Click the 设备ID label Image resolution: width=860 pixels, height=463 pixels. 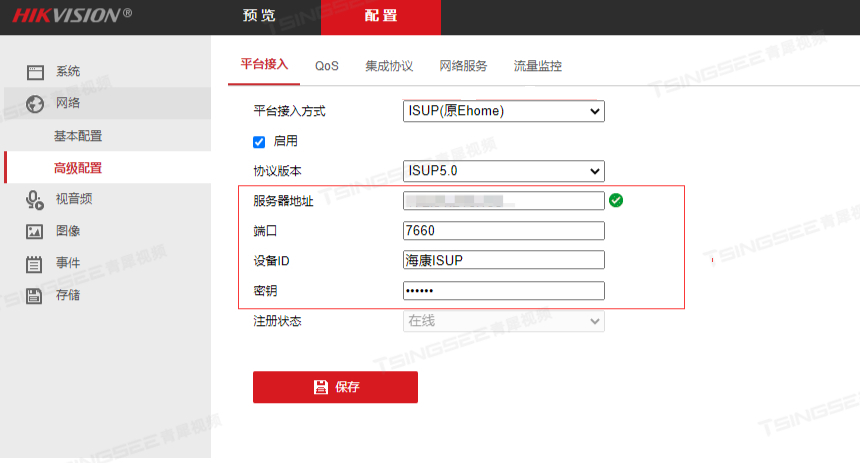(271, 261)
